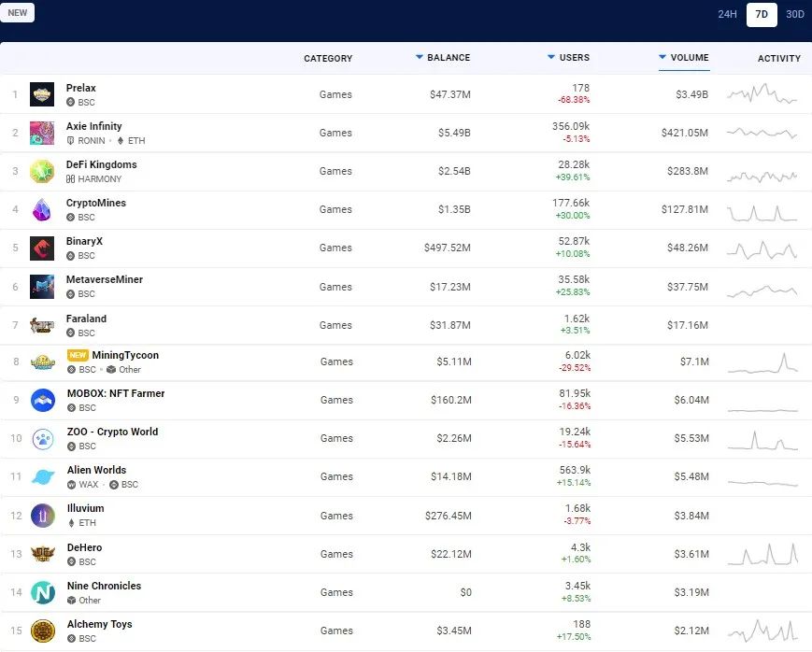Click the WAX chain icon under Alien Worlds
This screenshot has width=812, height=652.
pos(71,484)
